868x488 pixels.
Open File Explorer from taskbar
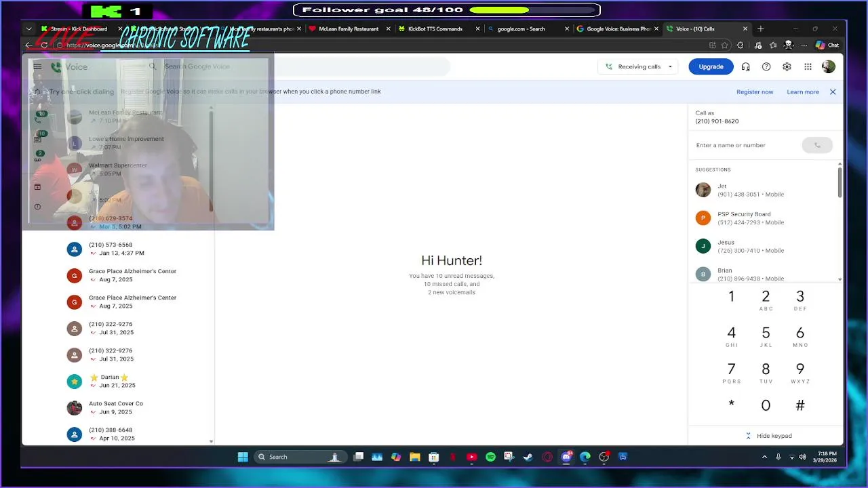(415, 457)
